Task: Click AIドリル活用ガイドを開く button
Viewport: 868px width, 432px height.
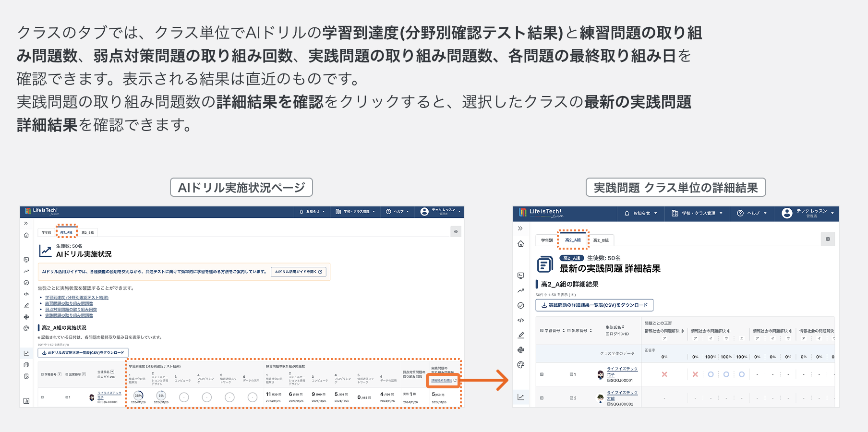Action: coord(299,272)
